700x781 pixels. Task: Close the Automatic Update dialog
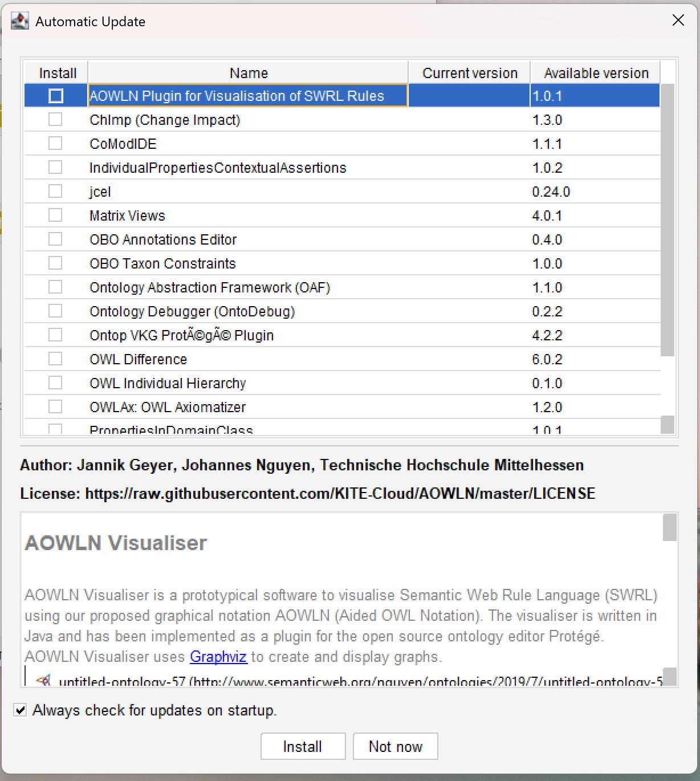(678, 21)
